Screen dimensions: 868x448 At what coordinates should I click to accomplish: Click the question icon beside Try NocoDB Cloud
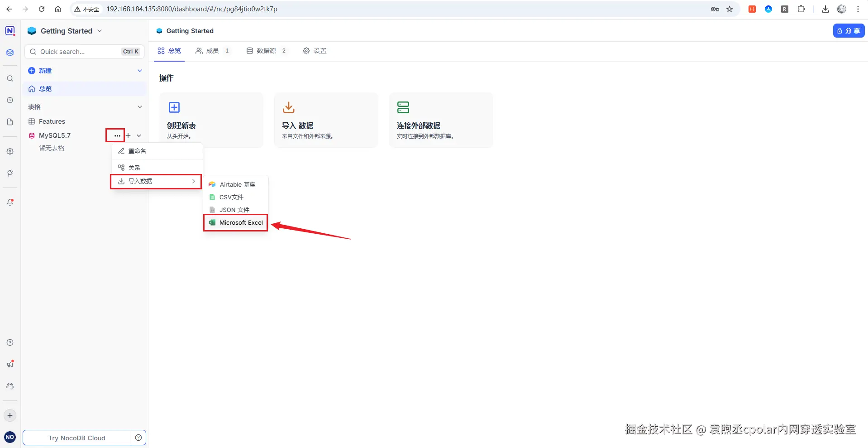[138, 438]
